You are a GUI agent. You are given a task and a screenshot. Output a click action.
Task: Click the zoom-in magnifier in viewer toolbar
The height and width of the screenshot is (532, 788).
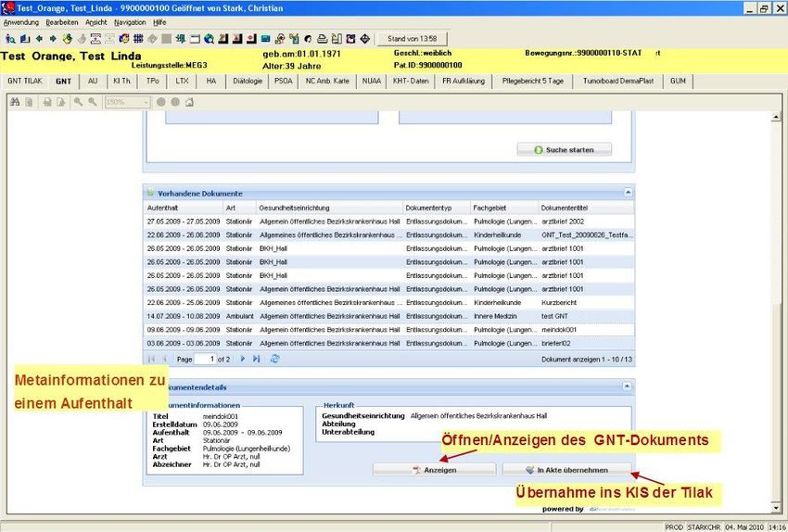(x=78, y=102)
